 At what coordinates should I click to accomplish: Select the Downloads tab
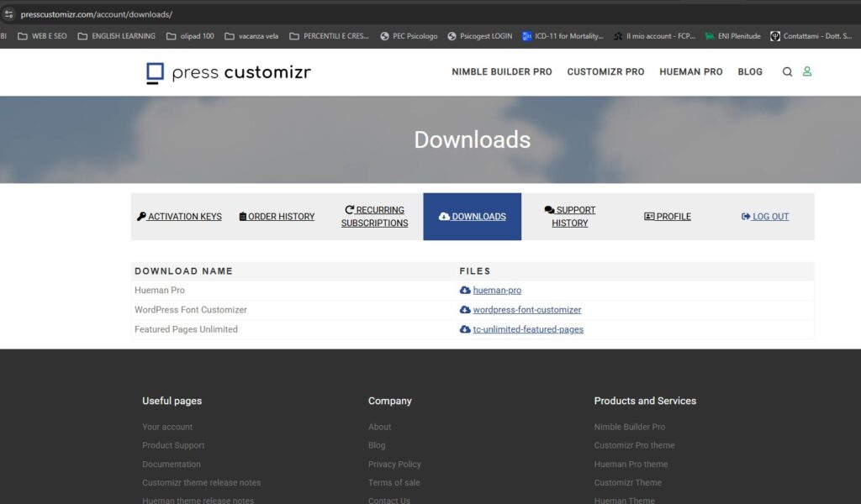[473, 217]
